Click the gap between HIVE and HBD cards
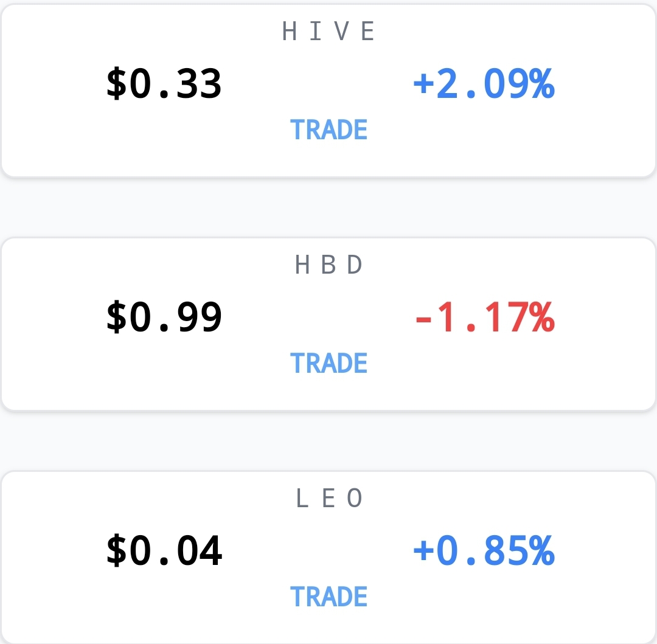657x644 pixels. pos(328,208)
